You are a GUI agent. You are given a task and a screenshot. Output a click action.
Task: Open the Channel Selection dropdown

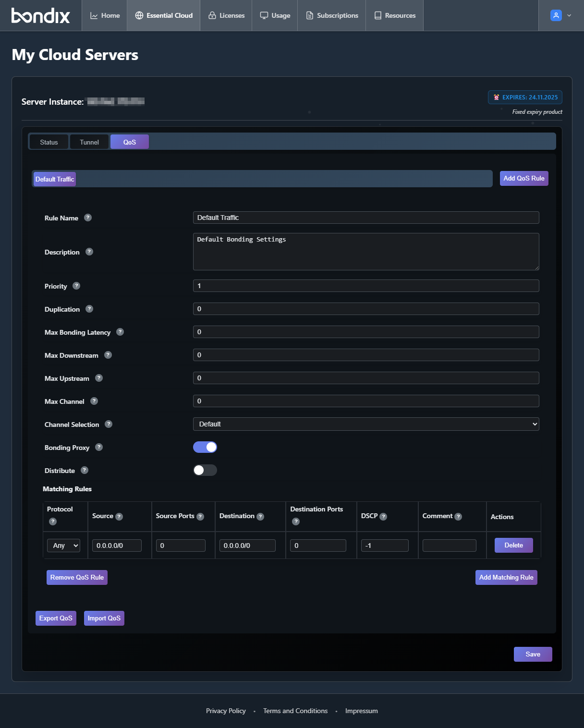pyautogui.click(x=366, y=424)
